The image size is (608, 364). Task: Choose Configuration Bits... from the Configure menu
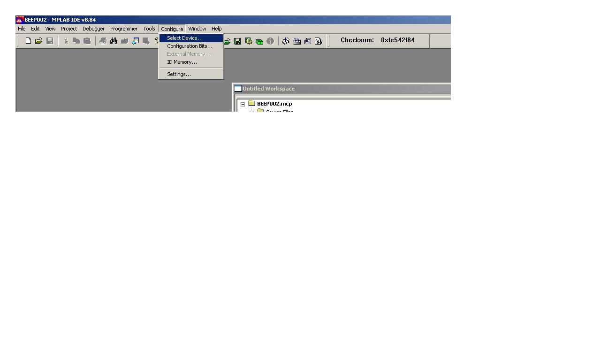coord(191,46)
